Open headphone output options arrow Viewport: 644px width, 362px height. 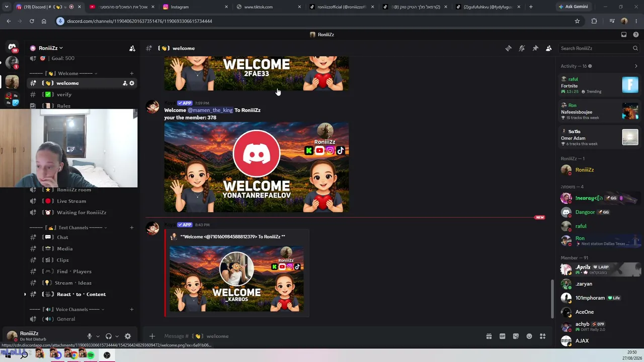coord(117,336)
